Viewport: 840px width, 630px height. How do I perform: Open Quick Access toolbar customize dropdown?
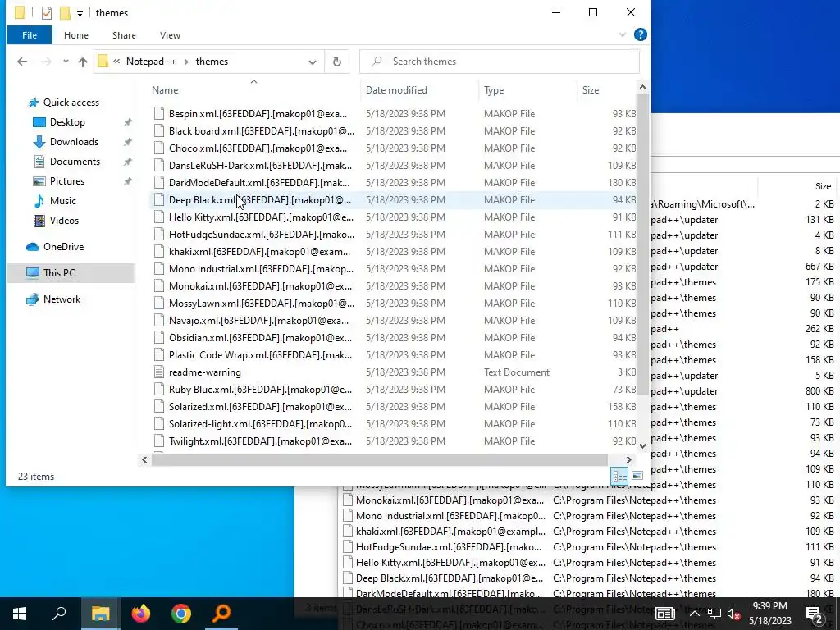tap(80, 13)
